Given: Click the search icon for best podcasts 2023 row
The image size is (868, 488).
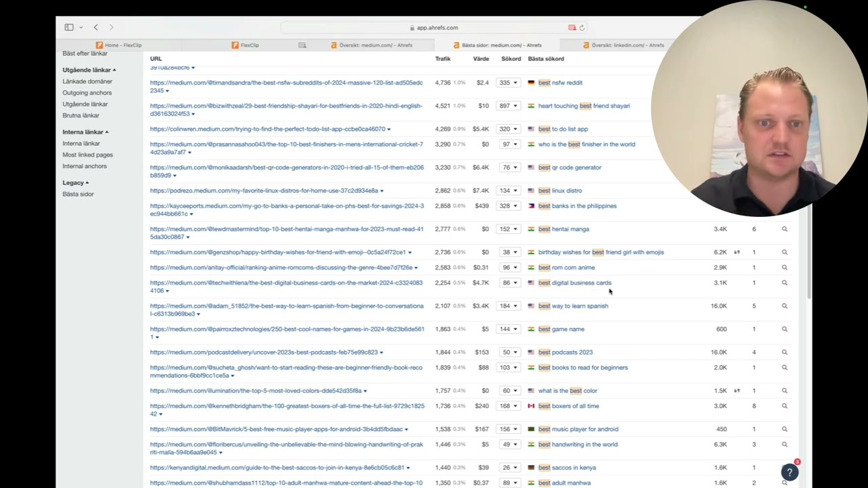Looking at the screenshot, I should (785, 352).
